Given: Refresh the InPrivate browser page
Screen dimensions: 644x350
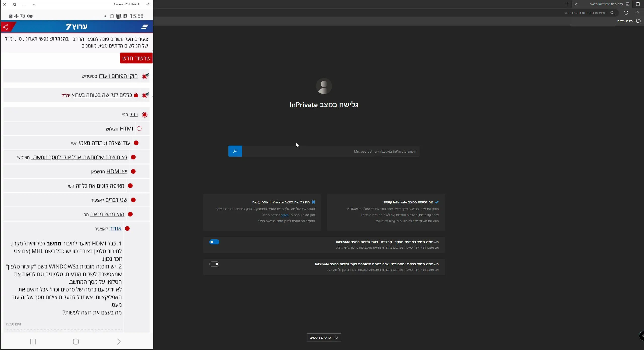Looking at the screenshot, I should click(626, 13).
